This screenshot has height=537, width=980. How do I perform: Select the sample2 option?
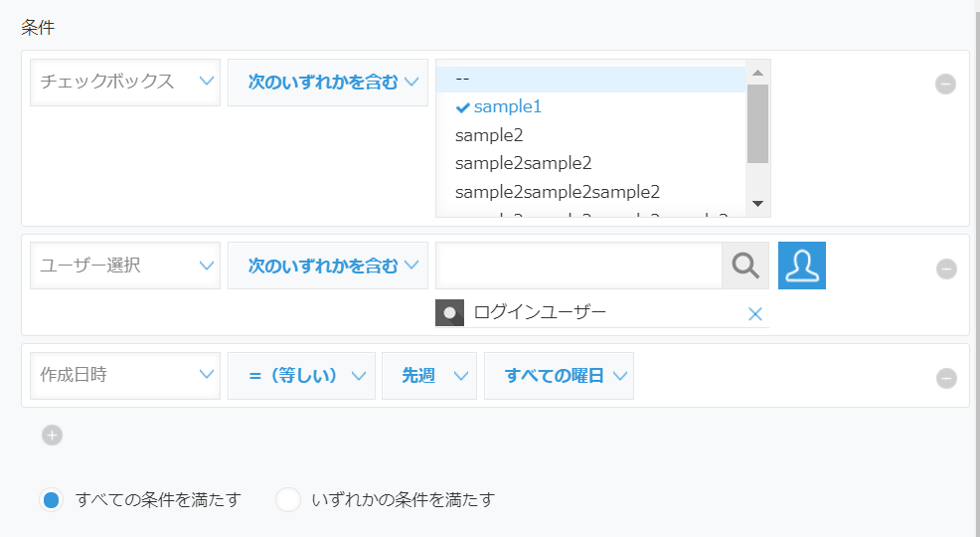(590, 135)
